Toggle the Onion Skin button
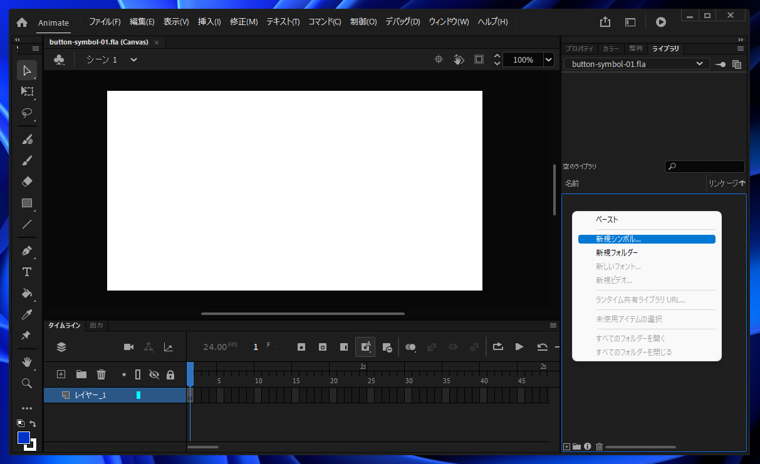The height and width of the screenshot is (464, 760). click(x=411, y=347)
